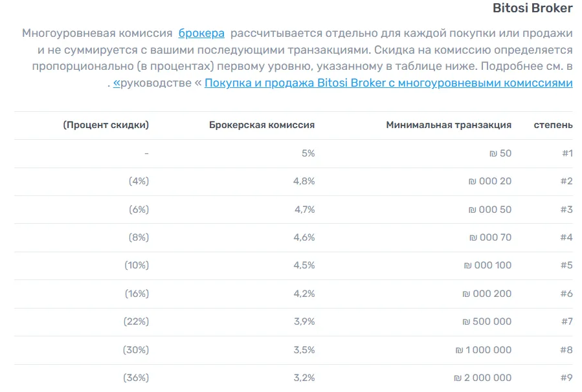Viewport: 582px width, 392px height.
Task: Click the ₪ 000 50 minimum transaction cell
Action: 490,210
